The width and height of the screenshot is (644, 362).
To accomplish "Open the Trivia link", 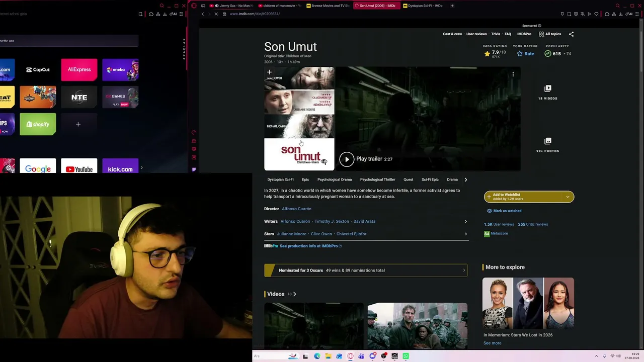I will (x=496, y=34).
